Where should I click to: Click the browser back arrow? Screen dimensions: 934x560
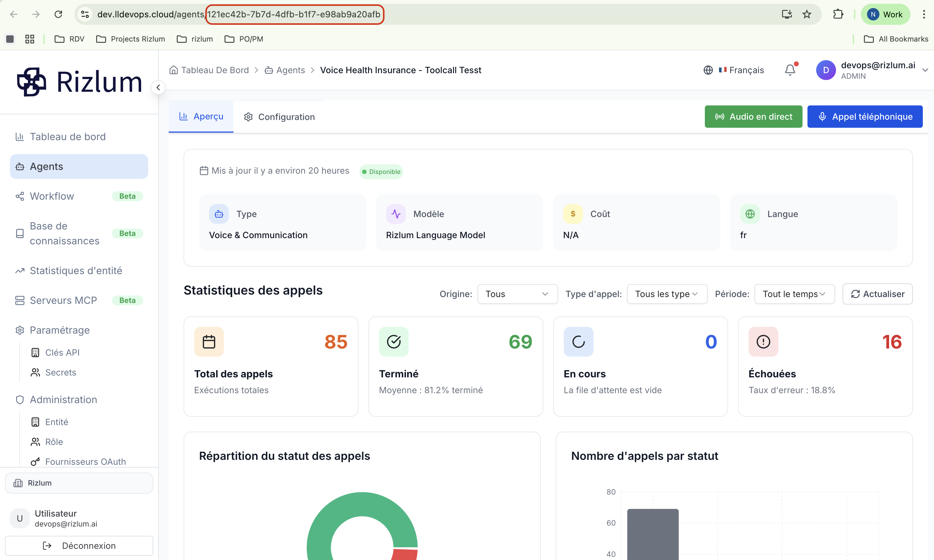pos(14,14)
